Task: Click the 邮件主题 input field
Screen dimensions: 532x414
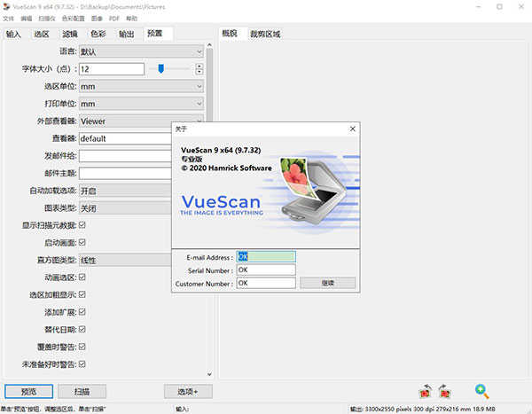Action: click(x=126, y=173)
